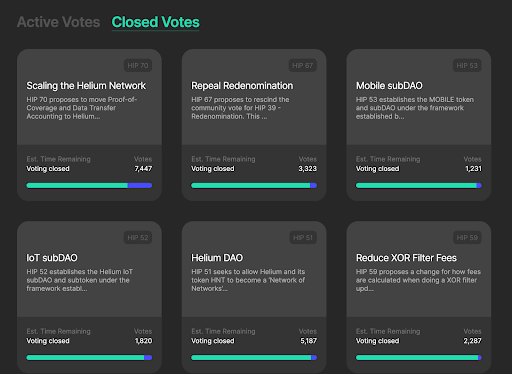
Task: Click the HIP 70 vote progress bar
Action: 89,185
